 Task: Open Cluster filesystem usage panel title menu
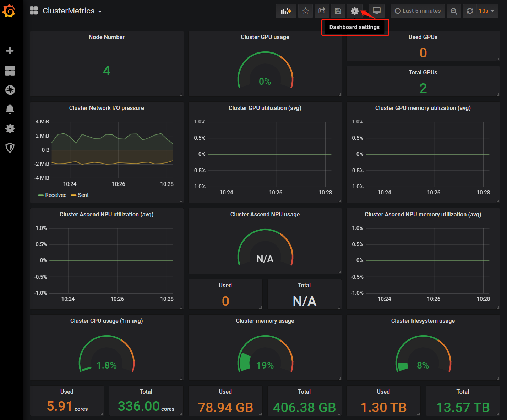coord(423,321)
